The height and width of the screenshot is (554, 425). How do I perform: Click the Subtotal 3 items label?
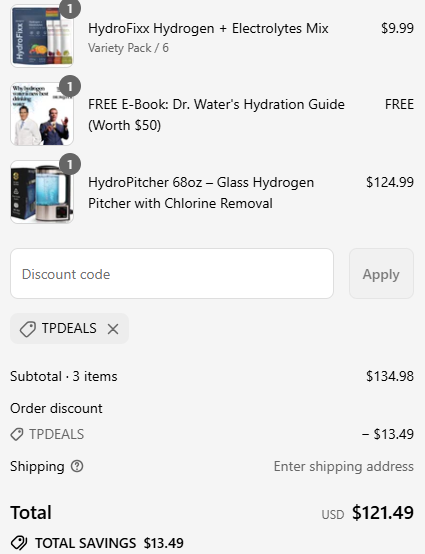point(64,376)
